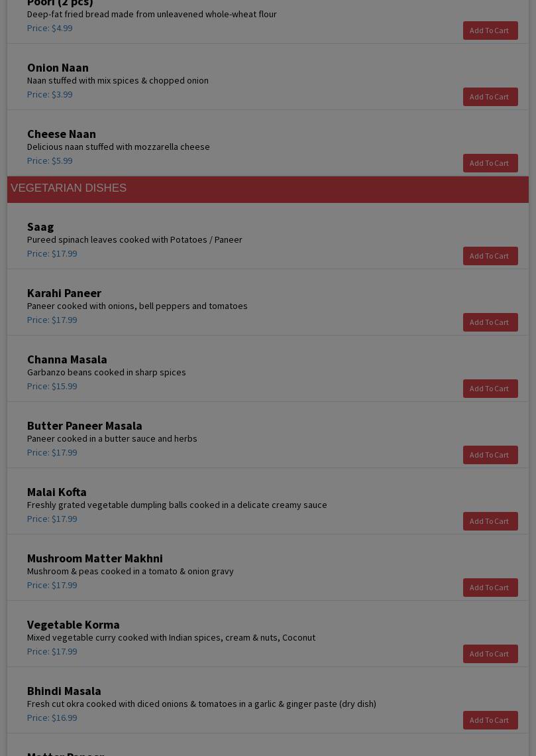This screenshot has height=756, width=536.
Task: Select the Saag dish title
Action: pos(40,227)
